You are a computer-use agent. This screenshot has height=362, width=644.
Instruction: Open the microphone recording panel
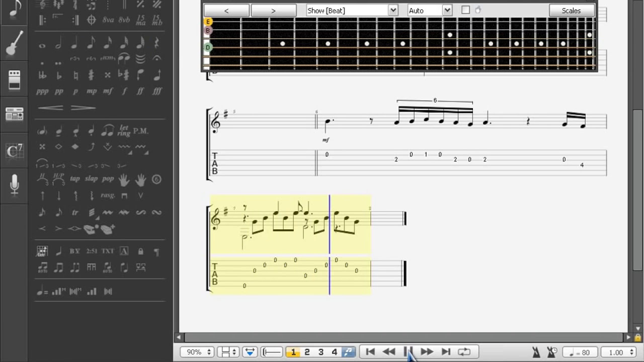(14, 185)
